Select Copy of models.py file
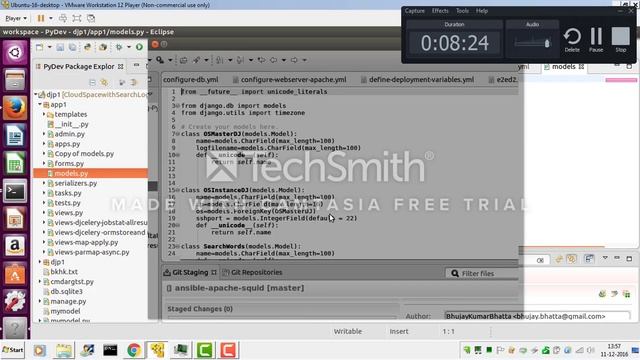 [x=84, y=153]
